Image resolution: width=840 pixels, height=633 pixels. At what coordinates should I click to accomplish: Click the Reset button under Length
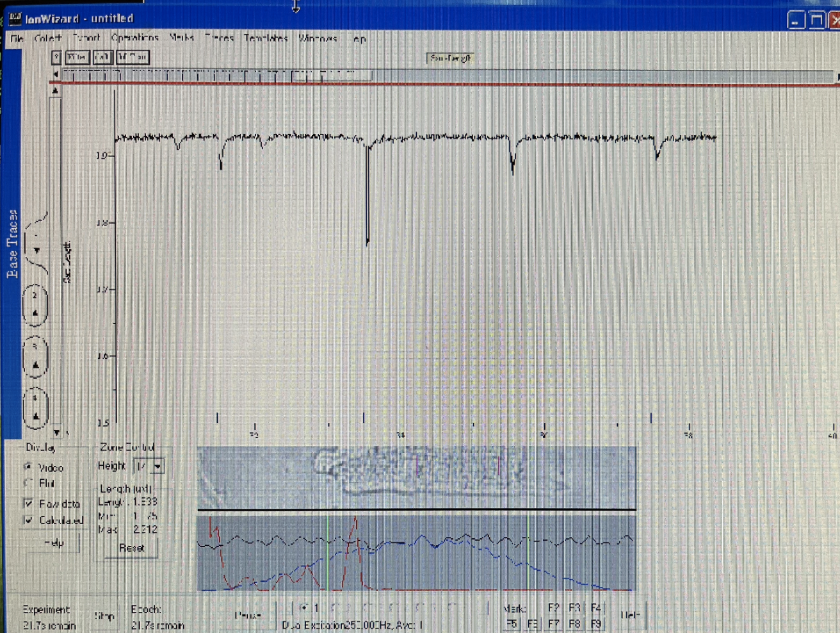pyautogui.click(x=131, y=548)
